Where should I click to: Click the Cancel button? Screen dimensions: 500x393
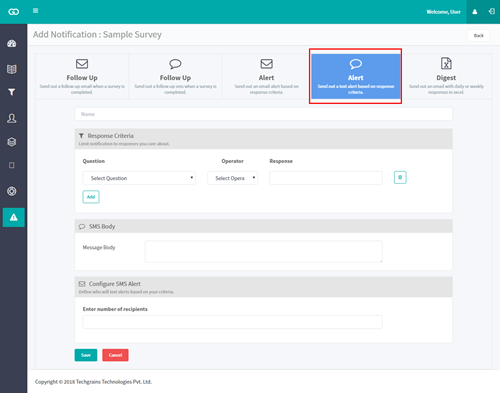point(115,355)
